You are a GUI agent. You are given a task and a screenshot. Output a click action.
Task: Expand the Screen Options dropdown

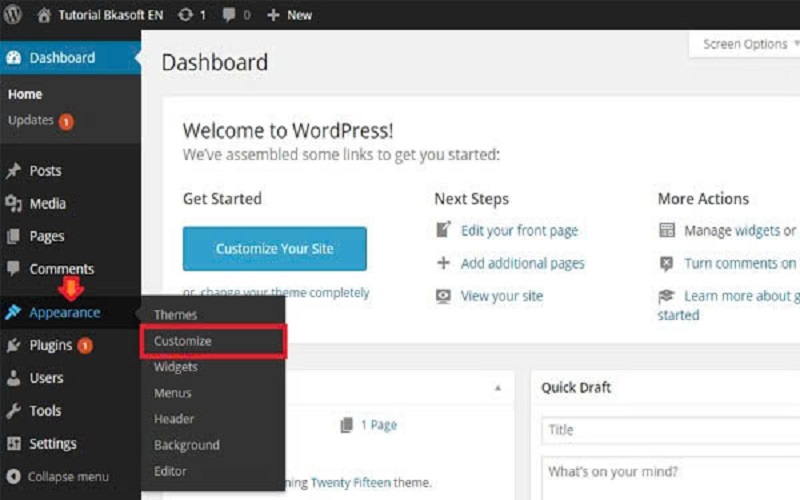point(750,44)
